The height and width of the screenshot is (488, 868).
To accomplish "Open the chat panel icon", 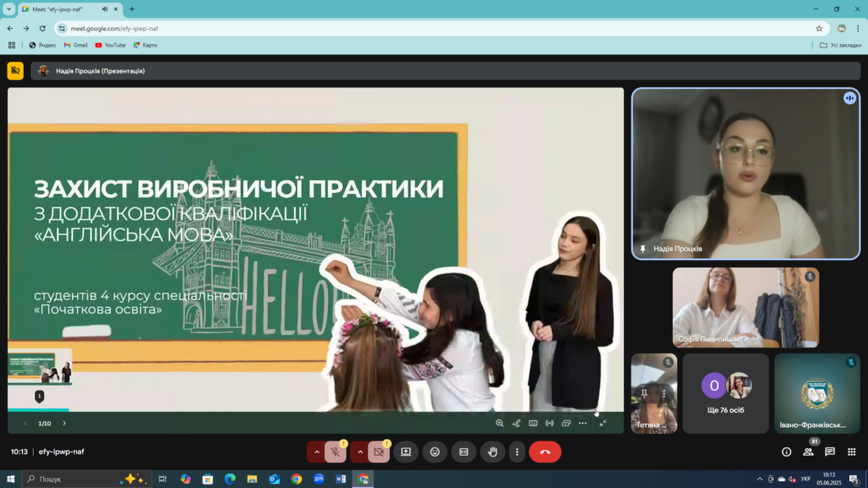I will pos(829,452).
